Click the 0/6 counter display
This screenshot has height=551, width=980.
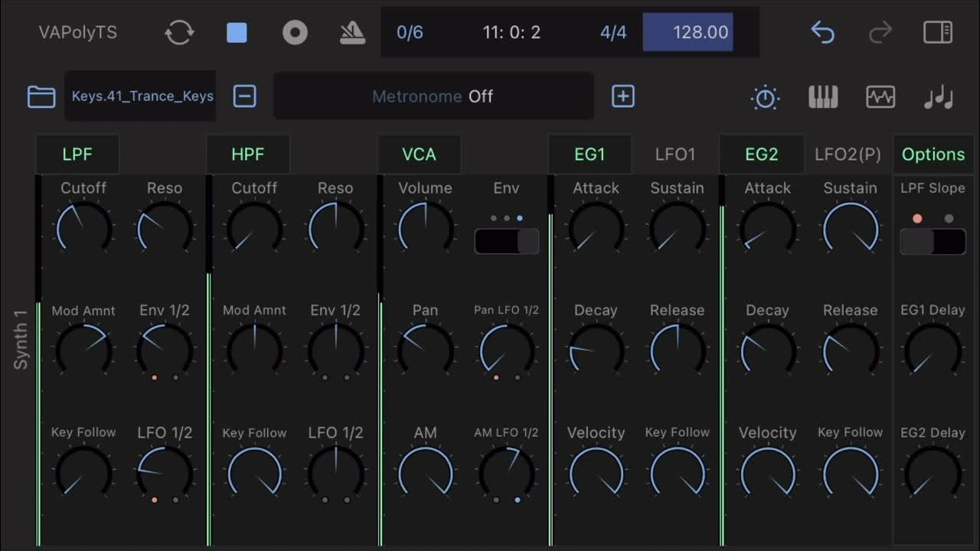410,32
